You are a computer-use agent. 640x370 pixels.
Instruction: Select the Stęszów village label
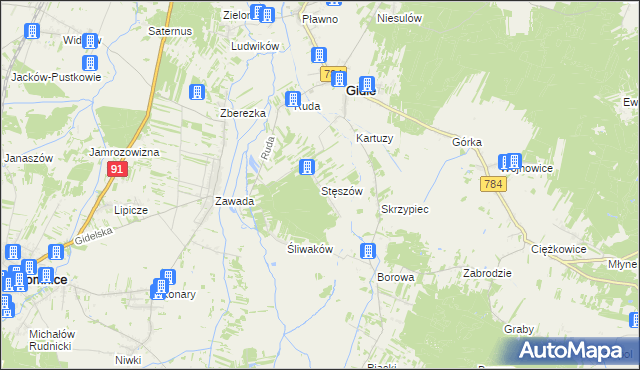tap(342, 191)
